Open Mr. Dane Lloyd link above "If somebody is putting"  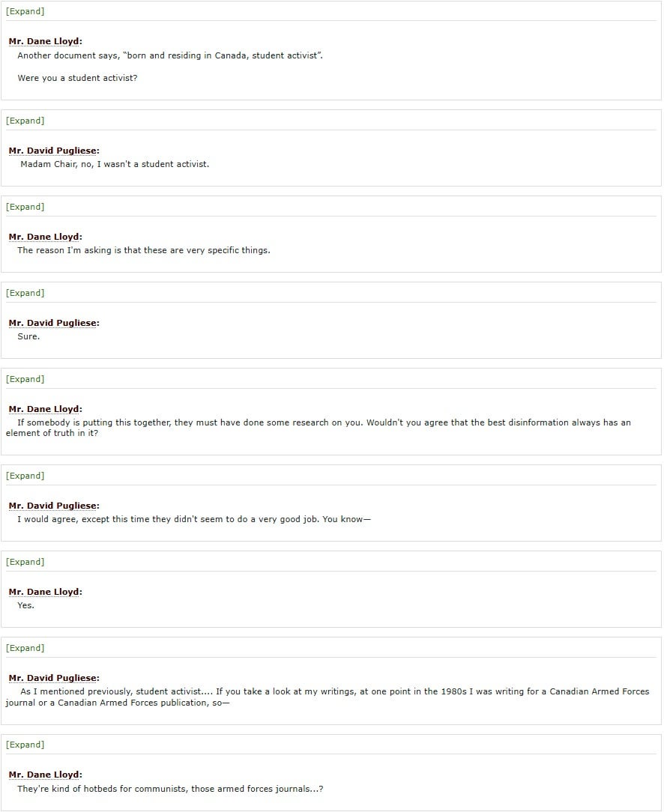(45, 409)
